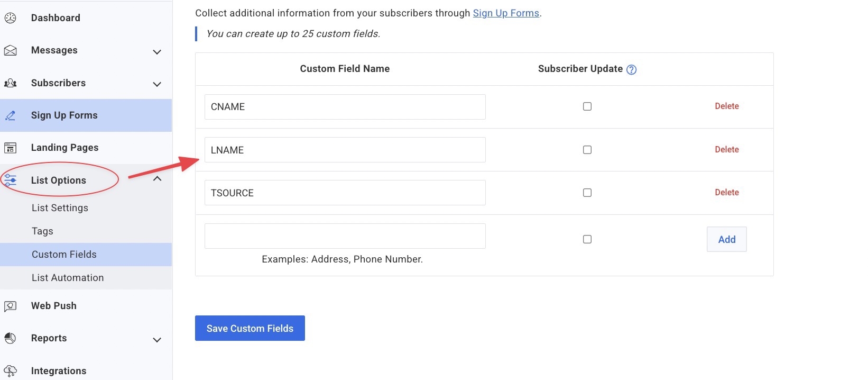The height and width of the screenshot is (380, 868).
Task: Go to Landing Pages
Action: click(x=64, y=148)
